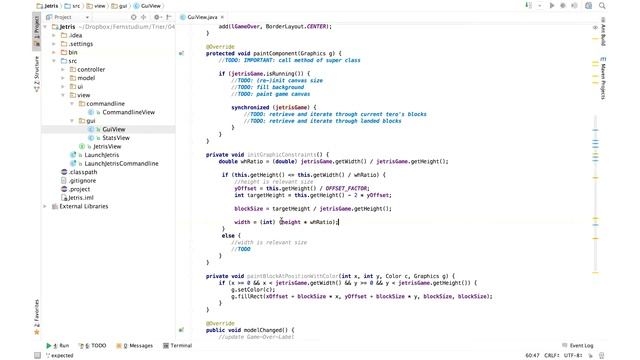This screenshot has width=640, height=360.
Task: Expand the .idea folder
Action: [54, 35]
